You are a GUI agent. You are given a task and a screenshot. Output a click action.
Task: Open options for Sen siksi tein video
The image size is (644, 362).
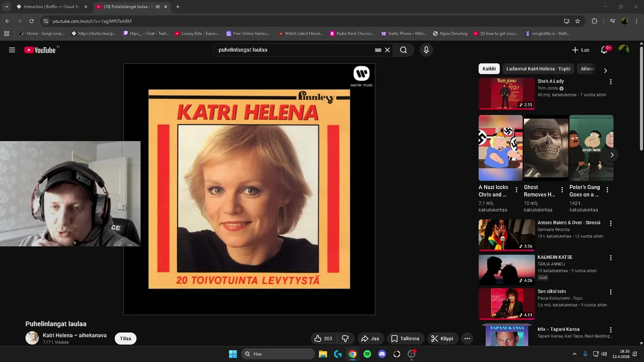tap(611, 292)
